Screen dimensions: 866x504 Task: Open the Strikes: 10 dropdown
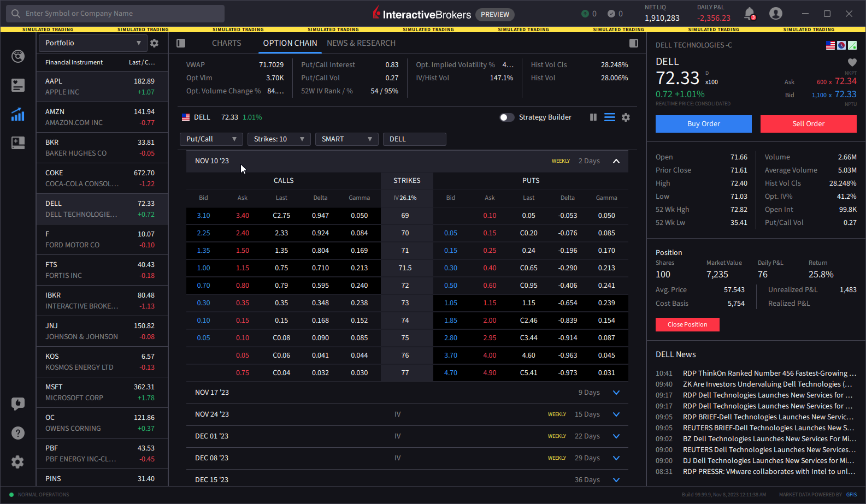[x=279, y=139]
